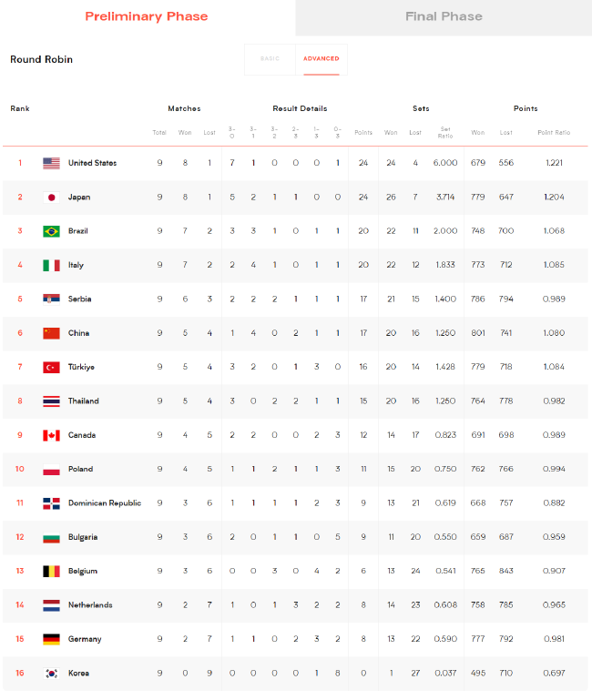Open the Thailand team link
Image resolution: width=592 pixels, height=700 pixels.
point(84,401)
